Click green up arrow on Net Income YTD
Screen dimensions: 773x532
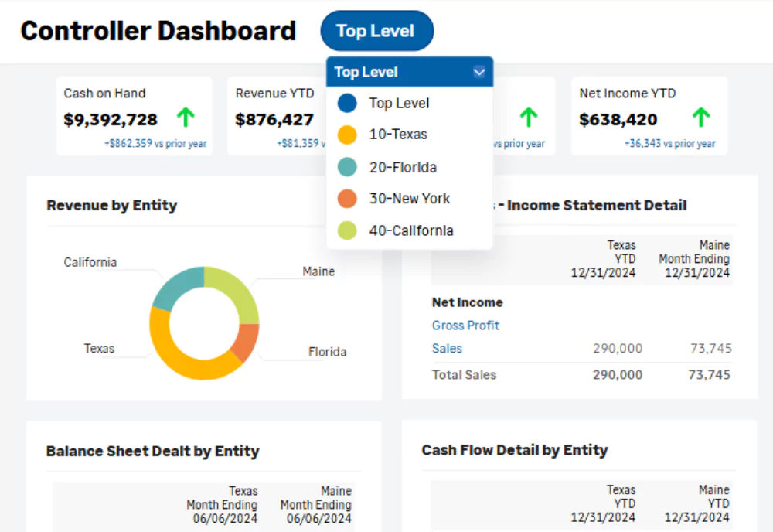pos(700,118)
